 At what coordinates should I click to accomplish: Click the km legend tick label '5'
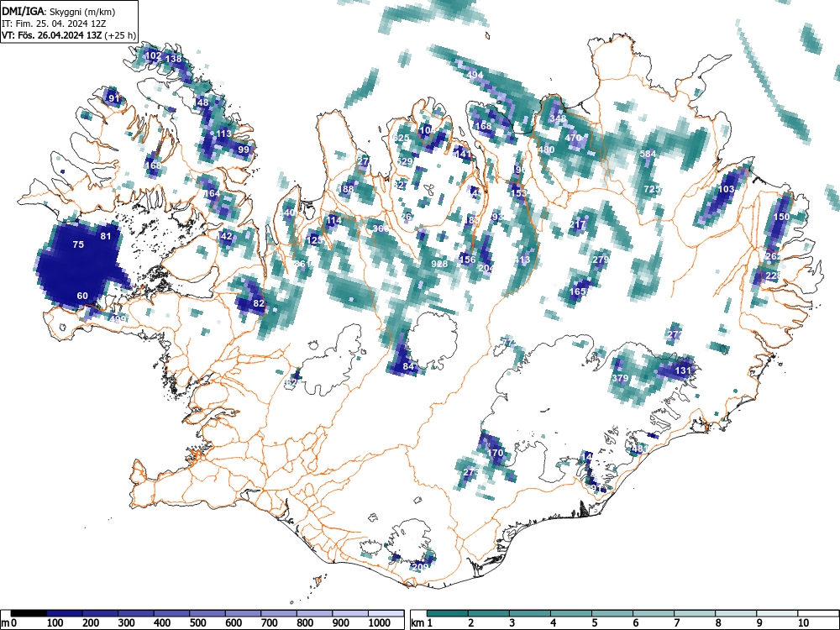pos(594,623)
